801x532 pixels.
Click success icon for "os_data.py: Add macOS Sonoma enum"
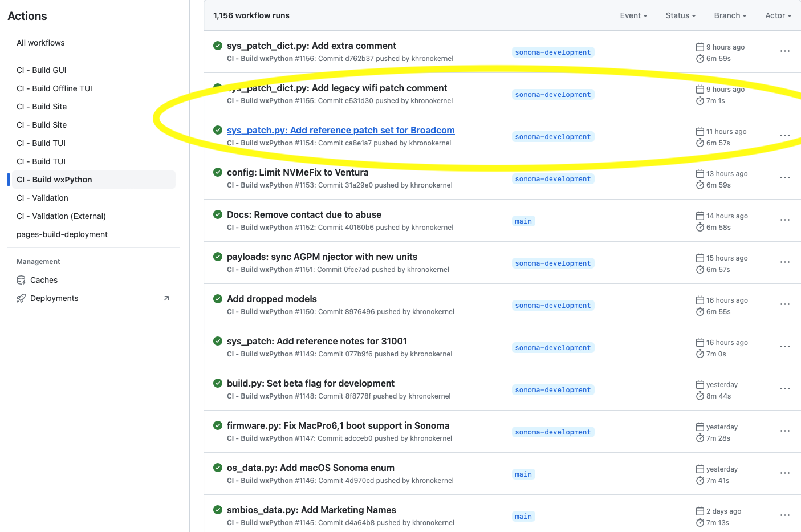pyautogui.click(x=218, y=468)
